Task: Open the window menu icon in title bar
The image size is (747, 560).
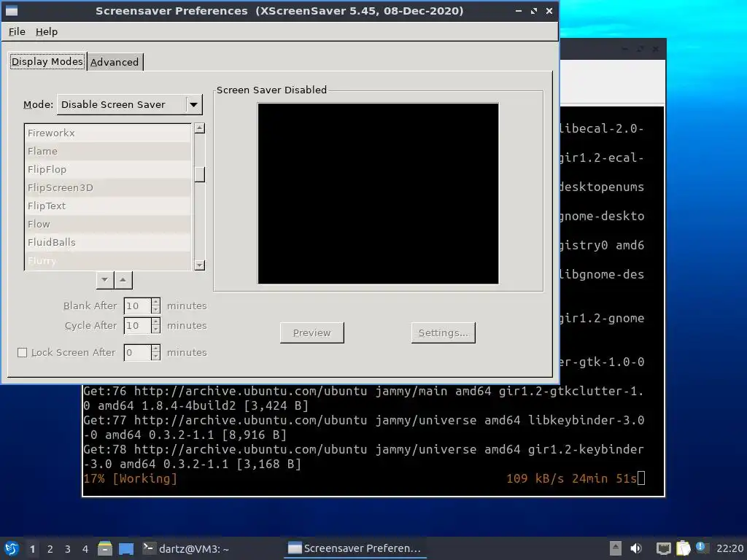Action: tap(12, 10)
